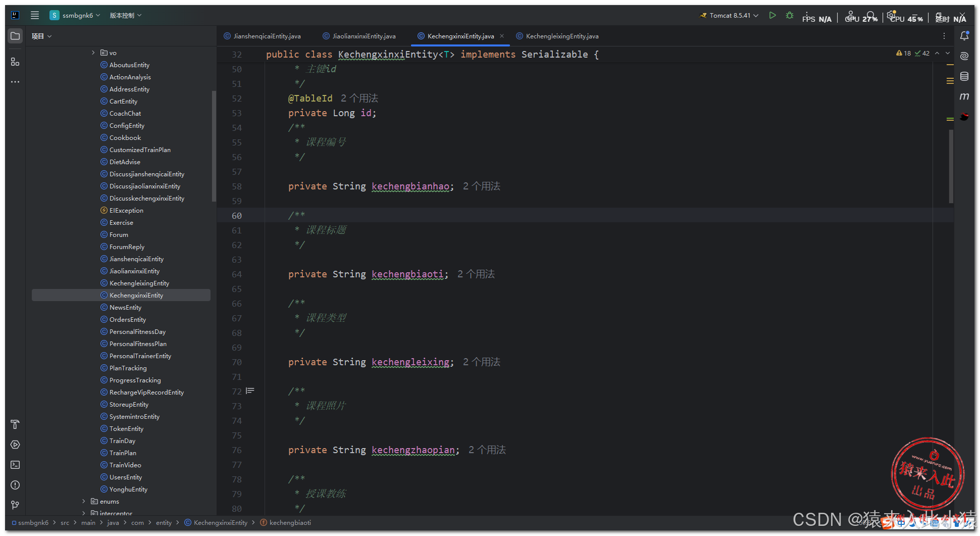
Task: Click the Serializable keyword in class header
Action: coord(554,54)
